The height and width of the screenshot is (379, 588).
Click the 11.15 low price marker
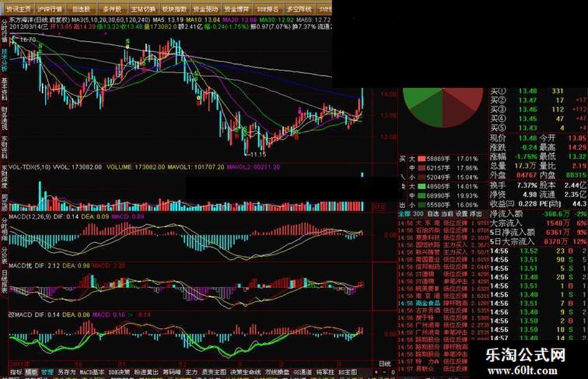tap(257, 154)
